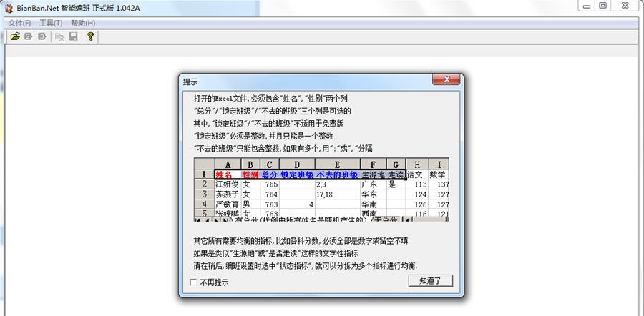Click the 锁定班级 header cell

pyautogui.click(x=297, y=174)
